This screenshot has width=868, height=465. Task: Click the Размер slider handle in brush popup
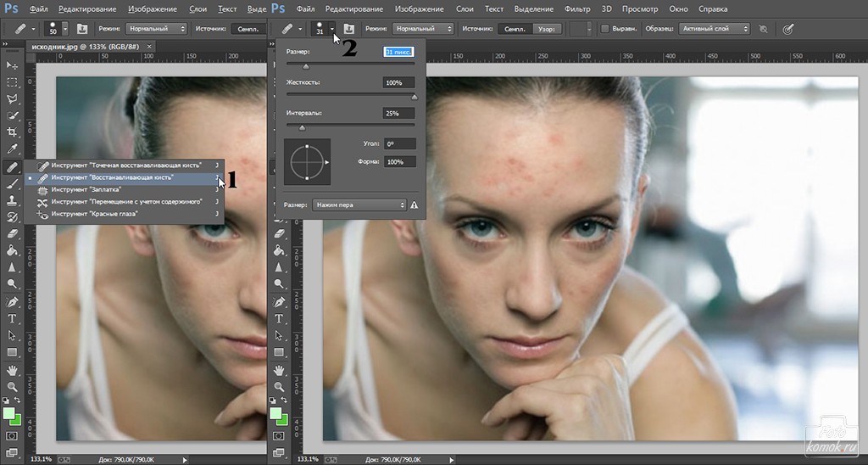[x=305, y=66]
